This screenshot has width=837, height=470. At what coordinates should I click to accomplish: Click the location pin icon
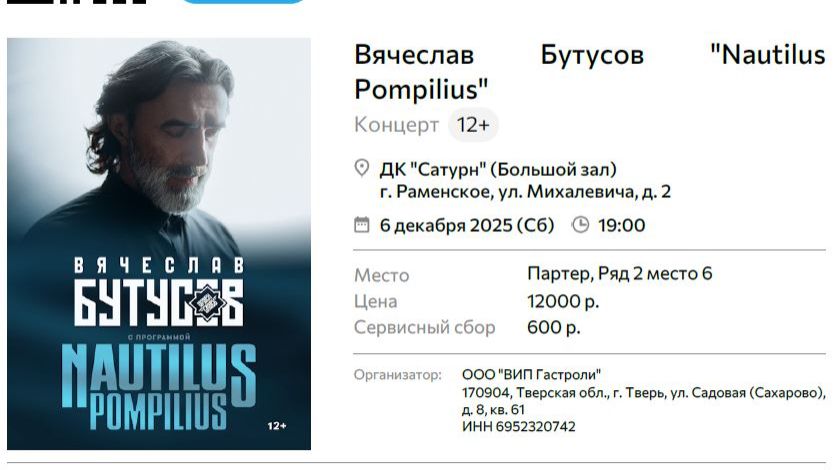click(x=361, y=168)
